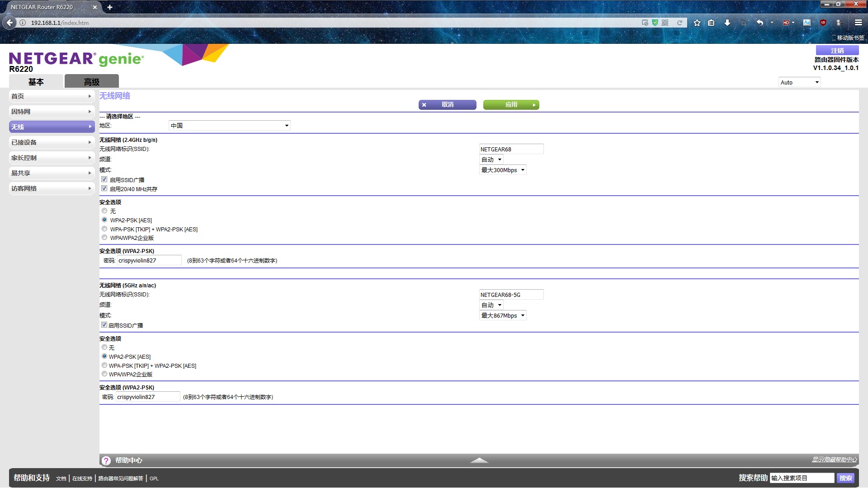The height and width of the screenshot is (488, 868).
Task: Open 因特网 in the sidebar
Action: pyautogui.click(x=52, y=112)
